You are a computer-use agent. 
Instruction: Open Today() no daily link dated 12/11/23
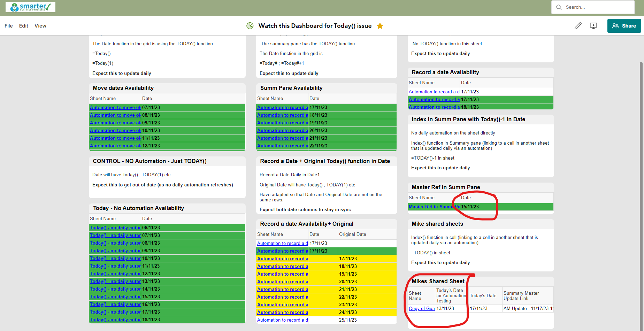[115, 274]
